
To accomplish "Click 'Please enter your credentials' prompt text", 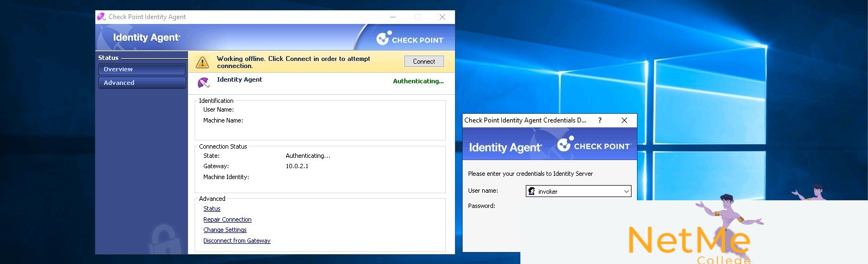I will click(530, 174).
